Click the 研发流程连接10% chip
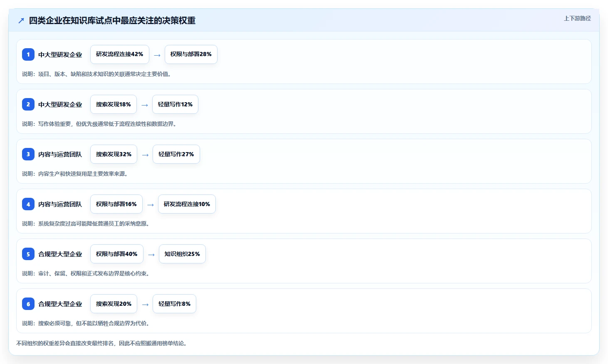The width and height of the screenshot is (608, 364). tap(187, 204)
